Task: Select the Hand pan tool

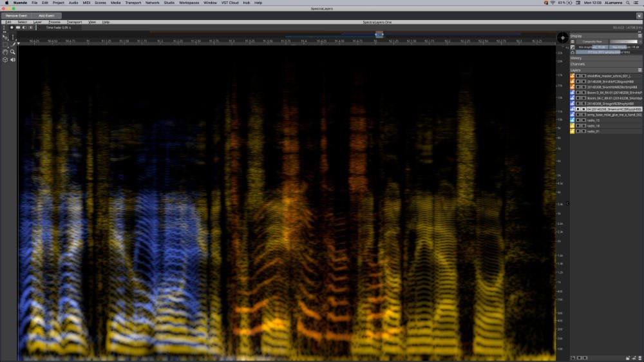Action: pyautogui.click(x=5, y=52)
